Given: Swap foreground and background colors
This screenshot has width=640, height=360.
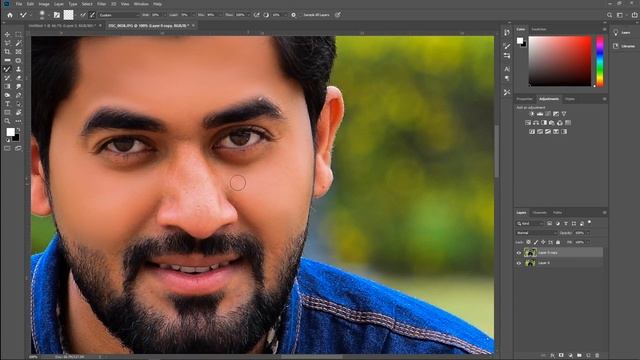Looking at the screenshot, I should click(x=18, y=130).
